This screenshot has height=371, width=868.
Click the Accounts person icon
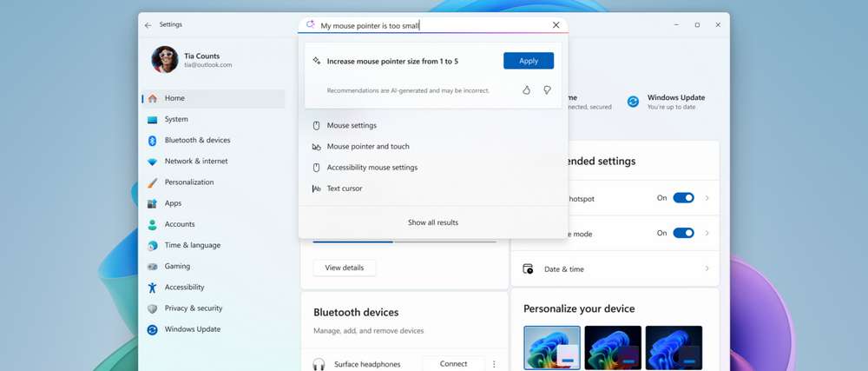pyautogui.click(x=152, y=225)
